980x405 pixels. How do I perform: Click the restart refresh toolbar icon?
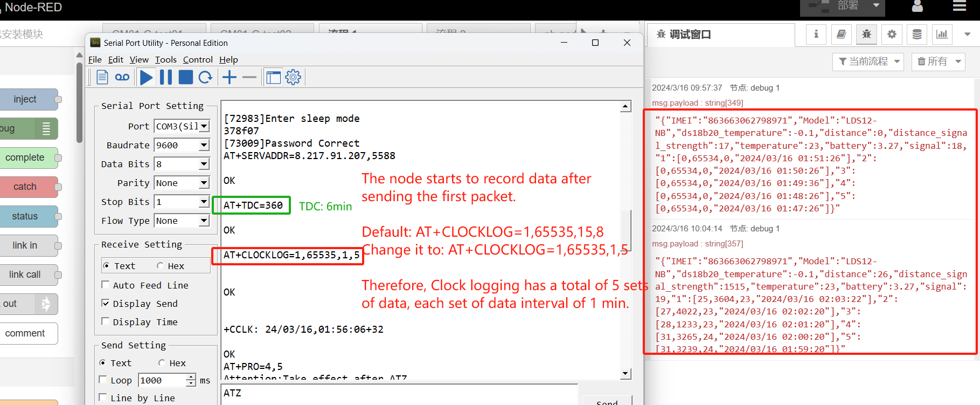(205, 77)
